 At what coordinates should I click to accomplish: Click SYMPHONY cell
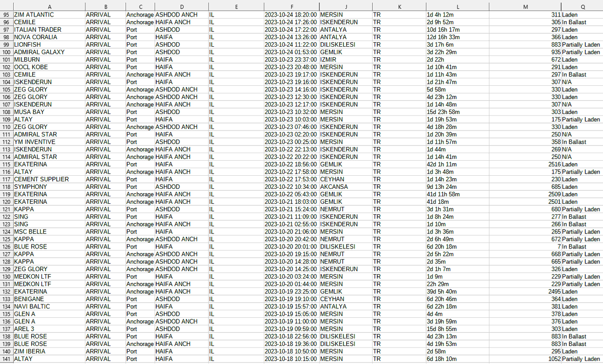49,187
